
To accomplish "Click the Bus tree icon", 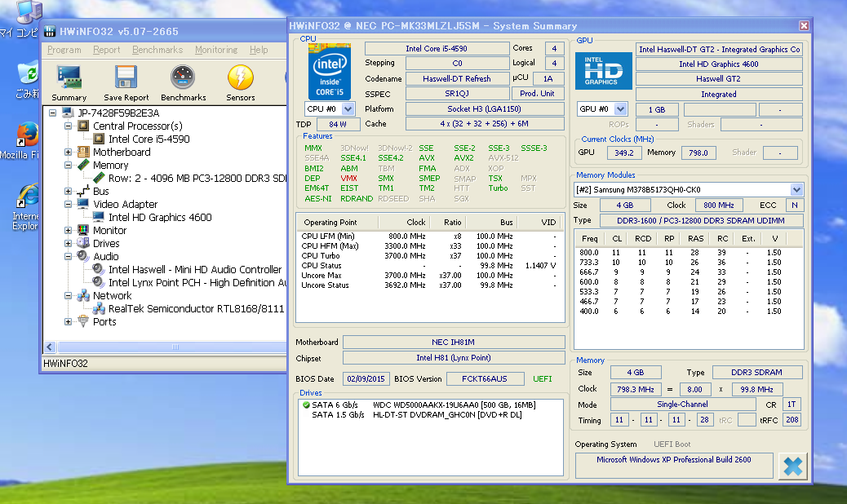I will (x=83, y=191).
